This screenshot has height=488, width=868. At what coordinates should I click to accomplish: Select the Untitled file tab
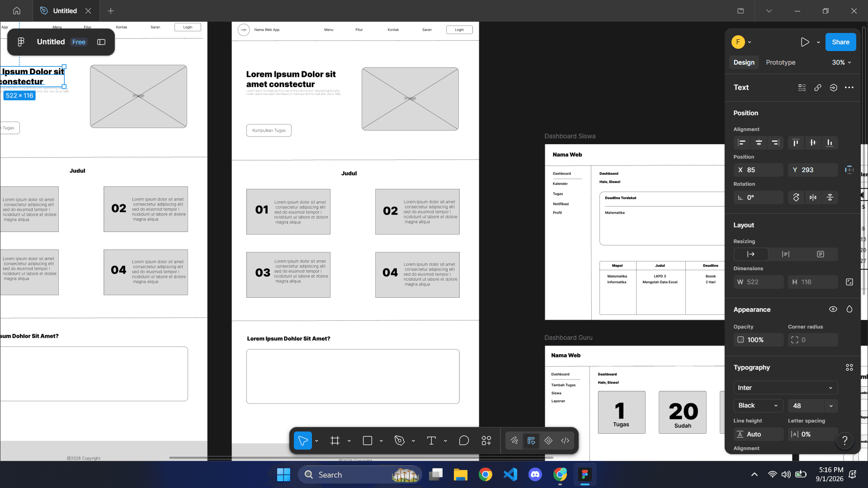(x=65, y=11)
